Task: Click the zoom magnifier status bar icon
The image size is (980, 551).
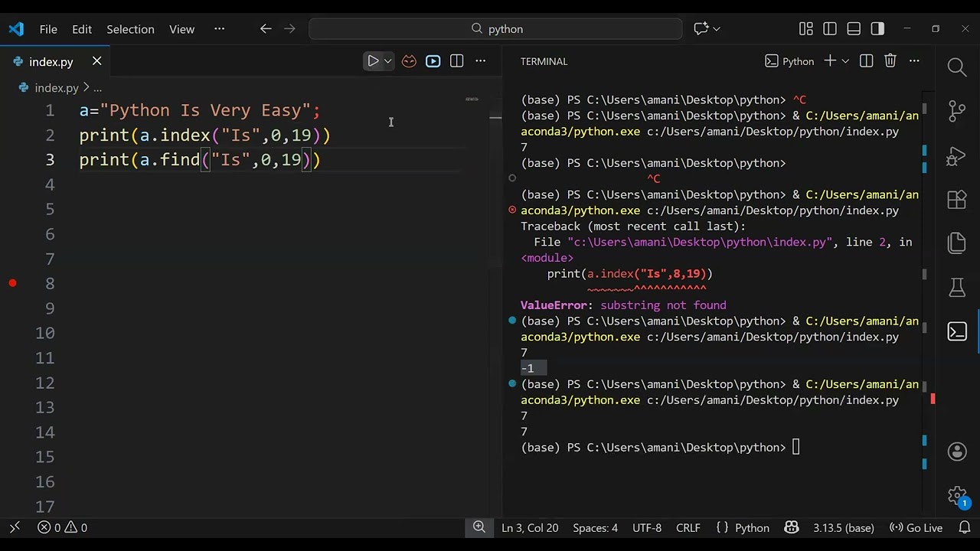Action: [x=479, y=527]
